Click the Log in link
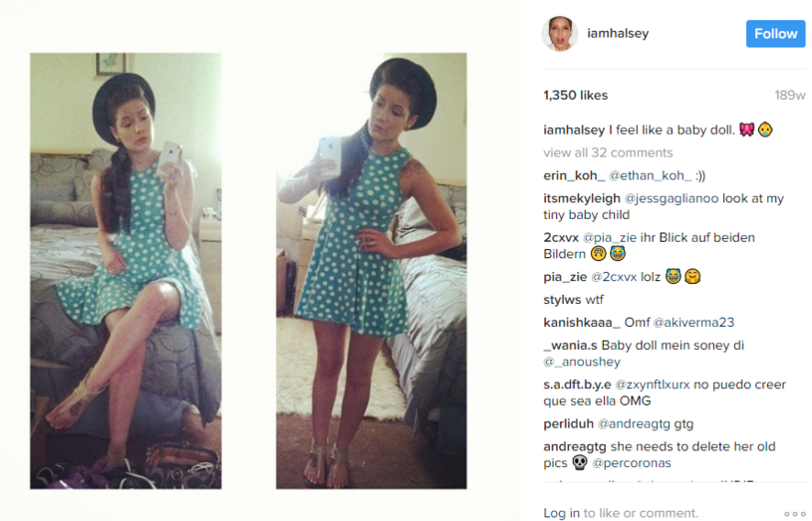812x521 pixels. (561, 513)
